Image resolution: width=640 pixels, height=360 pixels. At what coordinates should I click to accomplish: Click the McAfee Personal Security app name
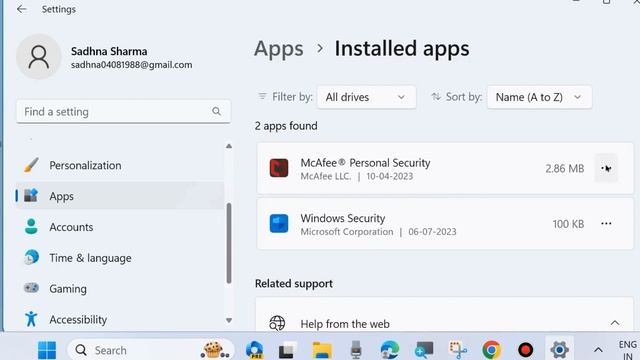tap(365, 163)
